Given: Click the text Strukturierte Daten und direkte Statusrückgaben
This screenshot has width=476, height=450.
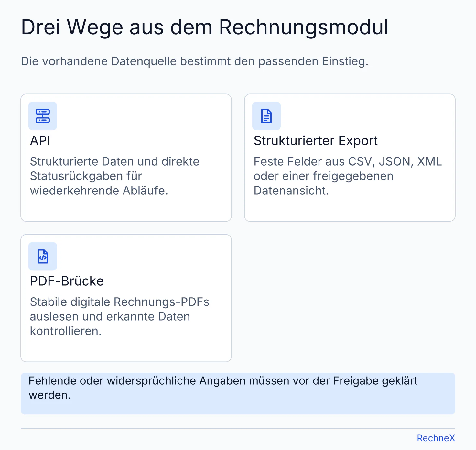Looking at the screenshot, I should pos(115,176).
